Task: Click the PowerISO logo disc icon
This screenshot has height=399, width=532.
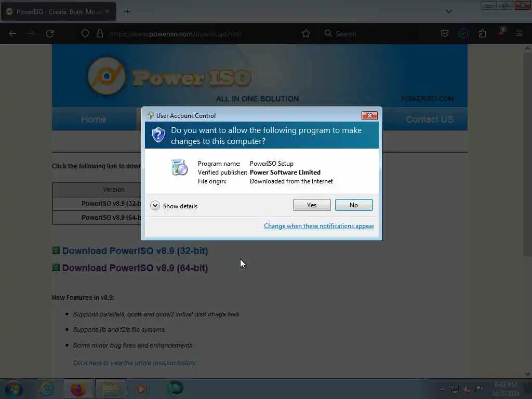Action: (107, 76)
